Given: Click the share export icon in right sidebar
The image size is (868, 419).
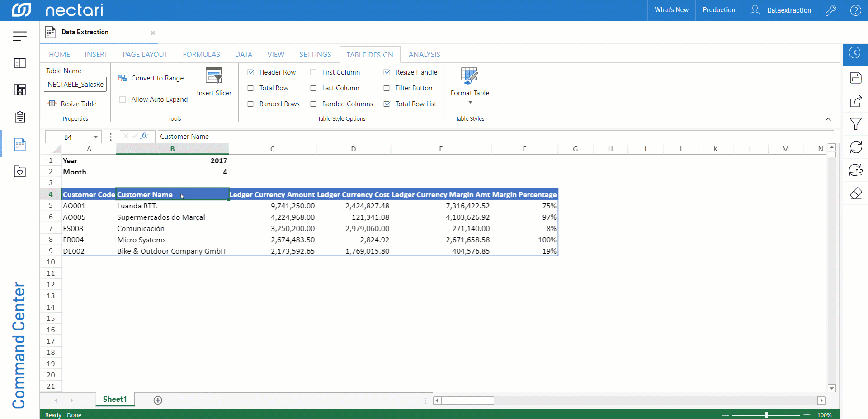Looking at the screenshot, I should tap(855, 101).
